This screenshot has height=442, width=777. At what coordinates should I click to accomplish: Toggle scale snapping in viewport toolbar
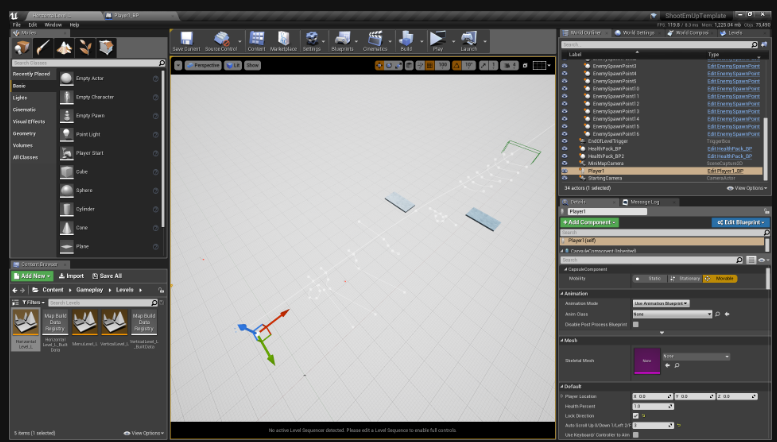484,65
